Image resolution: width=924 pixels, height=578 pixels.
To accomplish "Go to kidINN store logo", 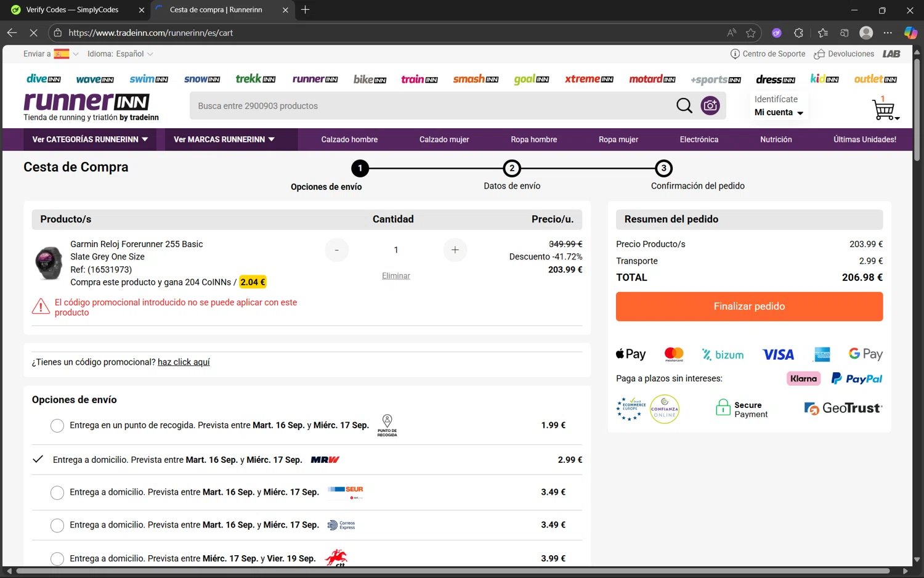I will (x=824, y=78).
